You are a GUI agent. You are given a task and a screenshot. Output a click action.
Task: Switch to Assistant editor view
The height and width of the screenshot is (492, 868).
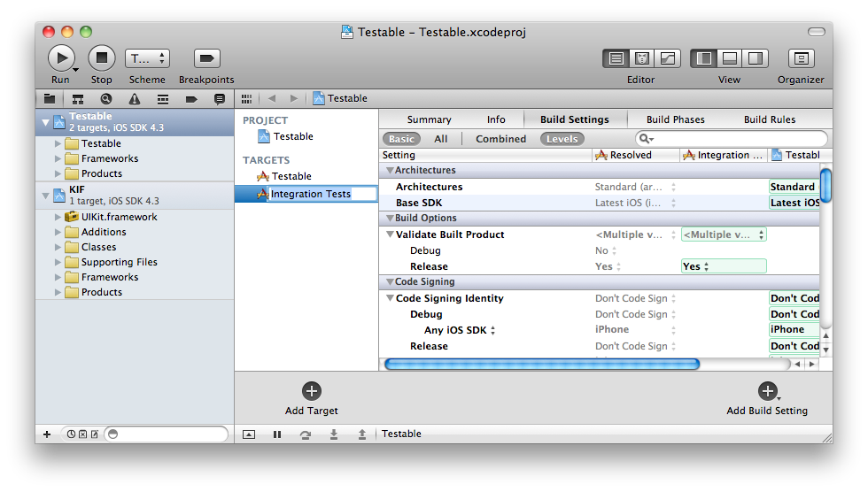click(641, 58)
